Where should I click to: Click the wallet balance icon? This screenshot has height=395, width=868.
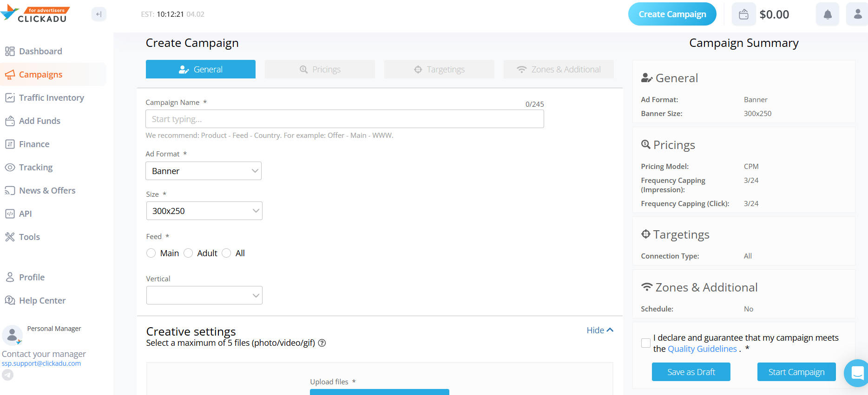tap(743, 14)
